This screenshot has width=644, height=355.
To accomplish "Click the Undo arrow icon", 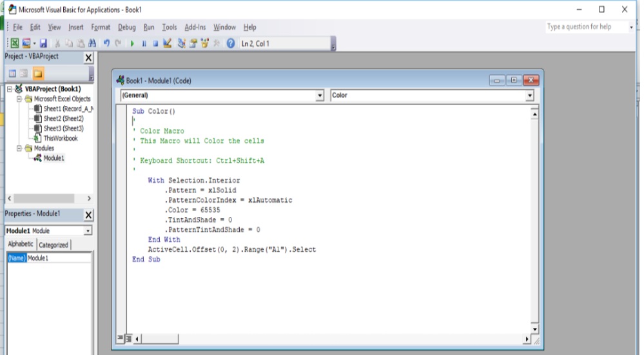I will [106, 43].
